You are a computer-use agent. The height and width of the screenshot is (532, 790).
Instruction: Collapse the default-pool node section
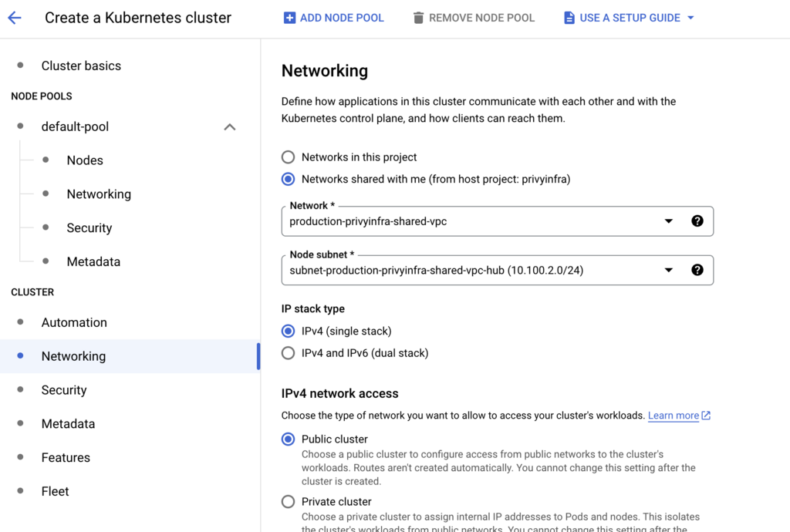[x=229, y=126]
